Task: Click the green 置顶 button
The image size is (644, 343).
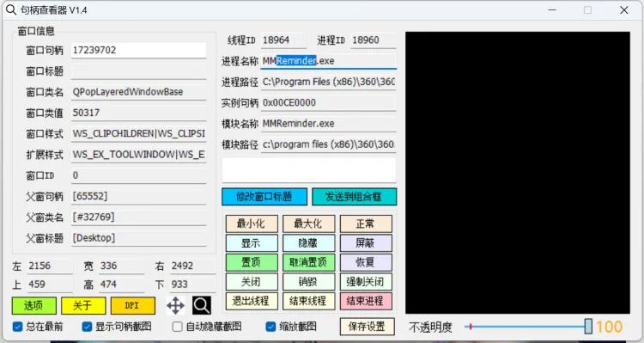Action: tap(252, 262)
